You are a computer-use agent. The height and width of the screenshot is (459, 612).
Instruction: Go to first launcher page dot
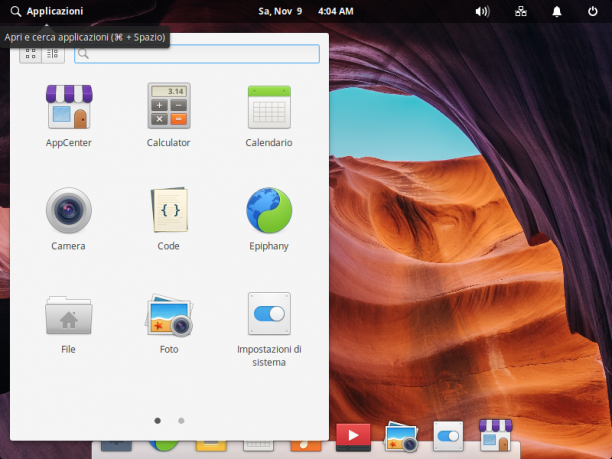158,421
